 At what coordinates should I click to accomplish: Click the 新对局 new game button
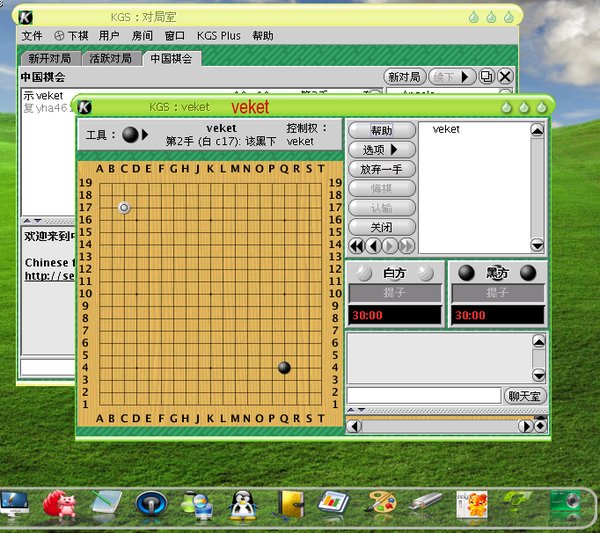pos(404,77)
